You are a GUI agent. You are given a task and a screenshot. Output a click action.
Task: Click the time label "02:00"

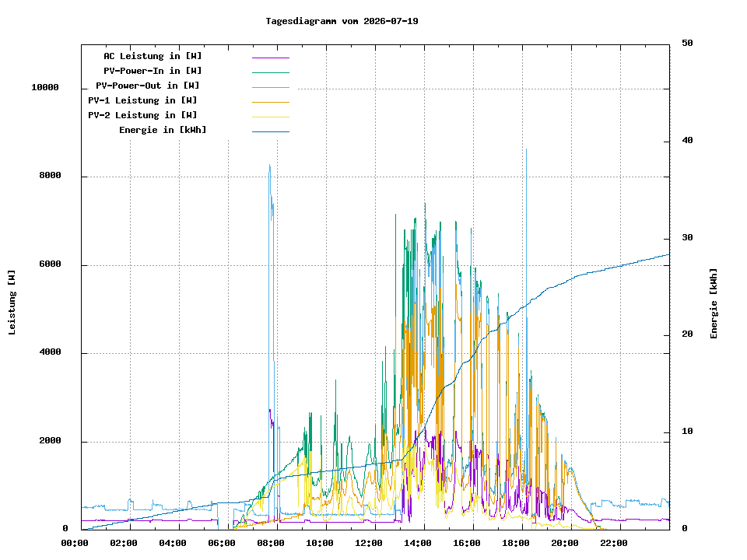124,544
